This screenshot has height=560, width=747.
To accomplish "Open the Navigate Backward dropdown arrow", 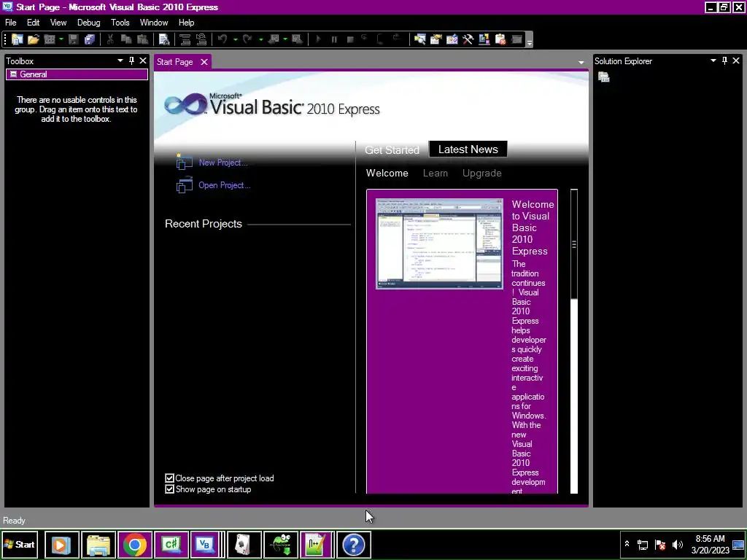I will pyautogui.click(x=285, y=39).
